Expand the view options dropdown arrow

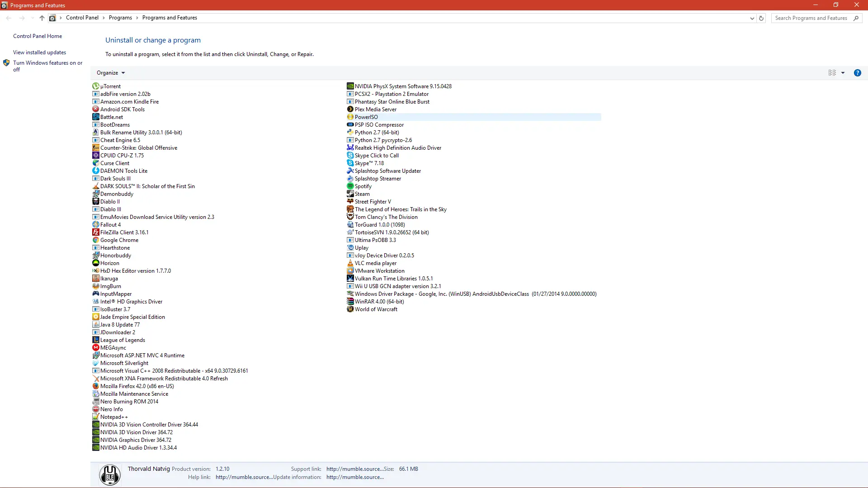pos(843,73)
